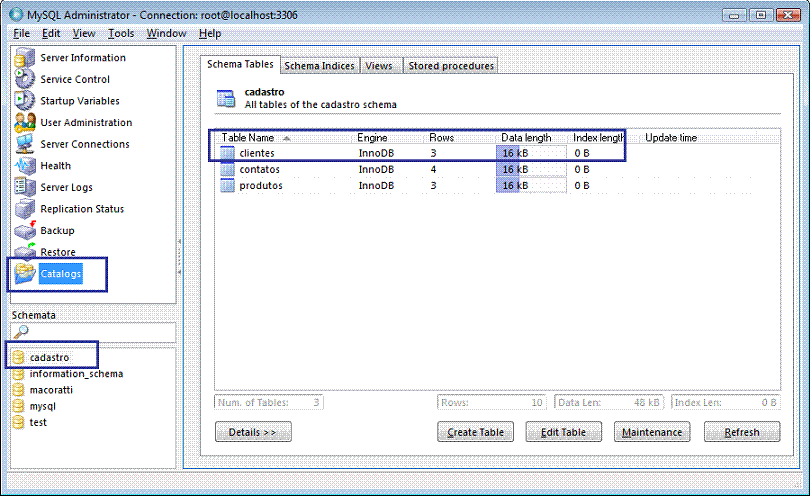Open the Edit menu
This screenshot has width=811, height=496.
point(51,34)
